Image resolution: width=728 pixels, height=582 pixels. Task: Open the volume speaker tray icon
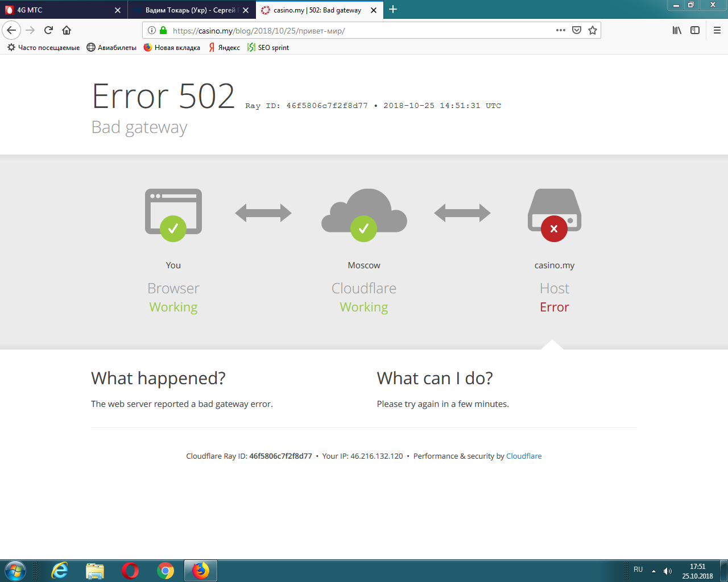(668, 571)
